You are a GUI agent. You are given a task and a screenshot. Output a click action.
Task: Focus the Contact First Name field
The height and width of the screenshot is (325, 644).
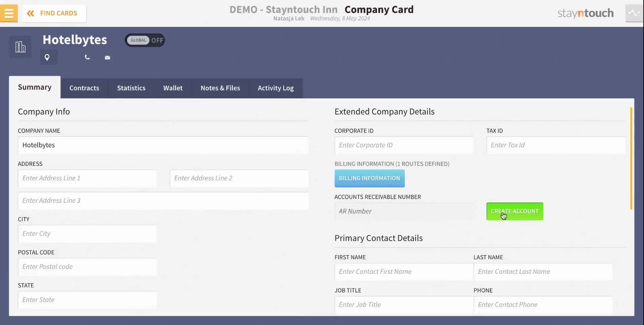coord(404,272)
